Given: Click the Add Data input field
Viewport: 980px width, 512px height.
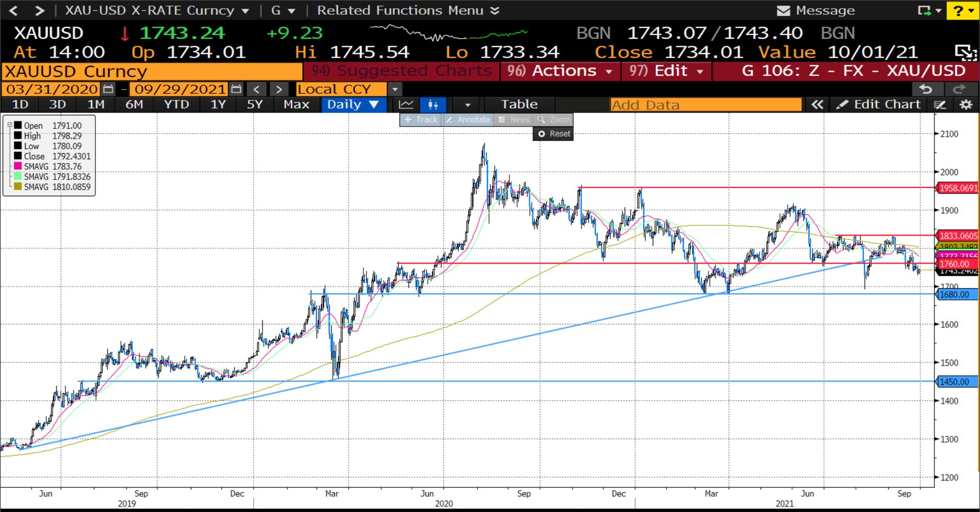Looking at the screenshot, I should pos(706,105).
